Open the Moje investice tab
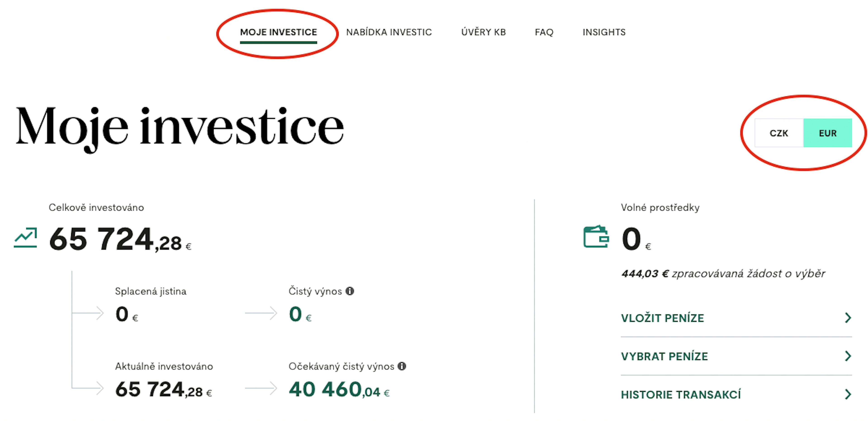 [278, 32]
